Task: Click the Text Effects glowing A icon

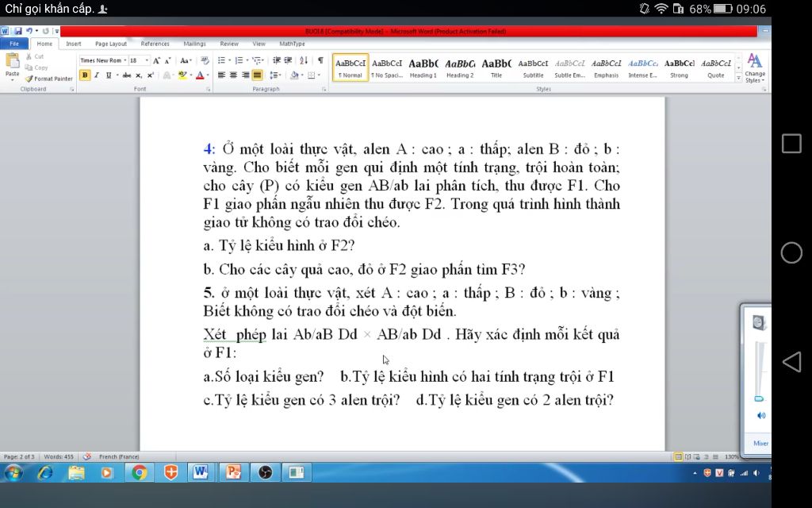Action: (x=167, y=75)
